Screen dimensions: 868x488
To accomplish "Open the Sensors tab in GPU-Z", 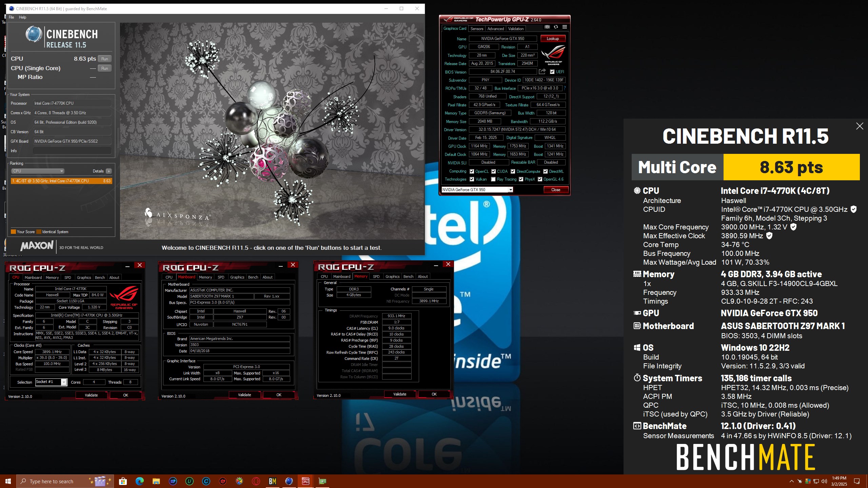I will pyautogui.click(x=477, y=29).
